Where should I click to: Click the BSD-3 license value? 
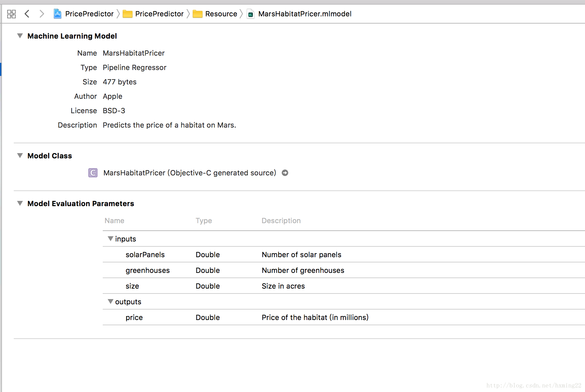pos(114,111)
